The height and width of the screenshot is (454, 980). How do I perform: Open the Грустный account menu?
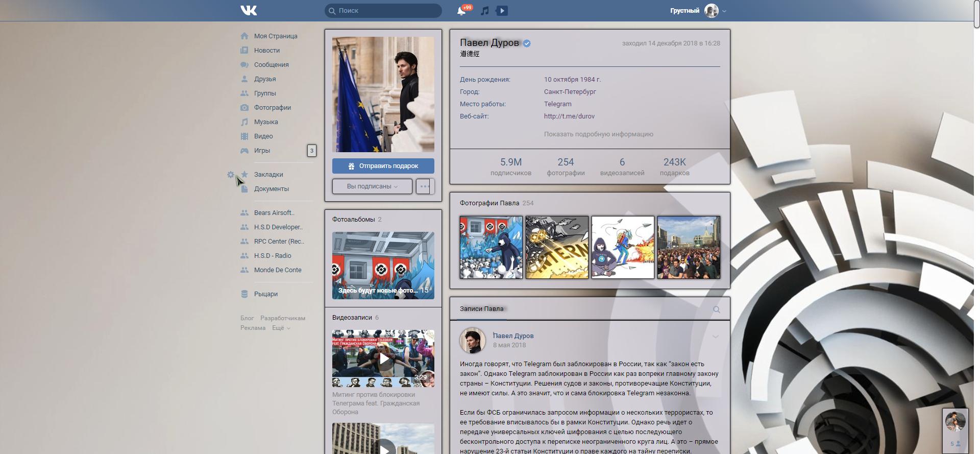click(698, 11)
